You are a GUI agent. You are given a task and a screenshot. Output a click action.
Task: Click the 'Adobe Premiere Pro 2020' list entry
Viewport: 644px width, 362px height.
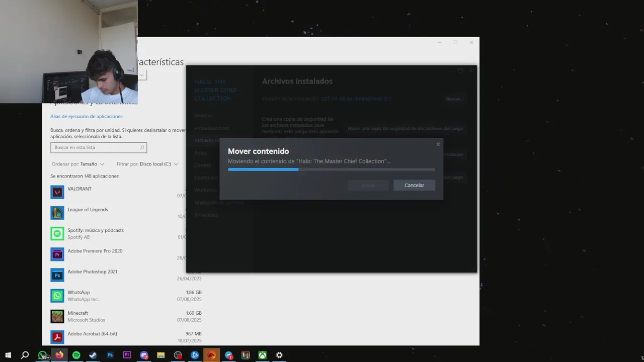click(95, 251)
